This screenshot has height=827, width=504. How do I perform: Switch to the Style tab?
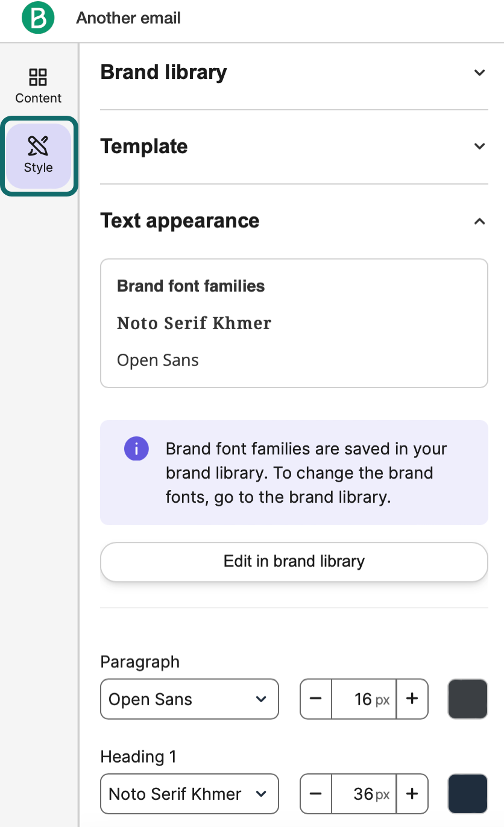pos(38,156)
